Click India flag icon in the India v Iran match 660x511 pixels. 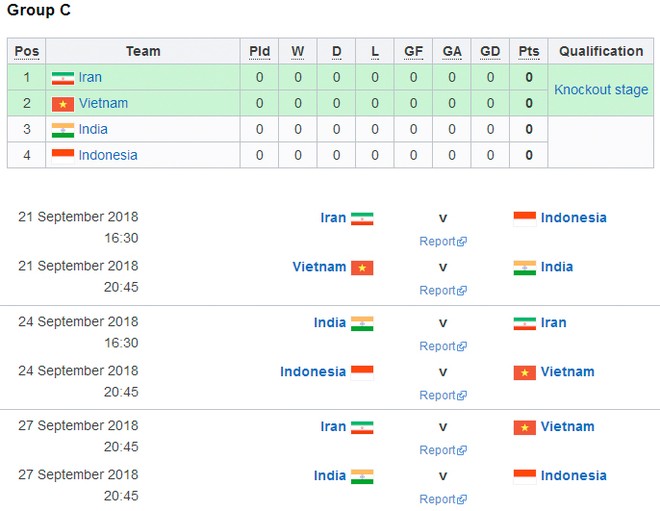(362, 323)
